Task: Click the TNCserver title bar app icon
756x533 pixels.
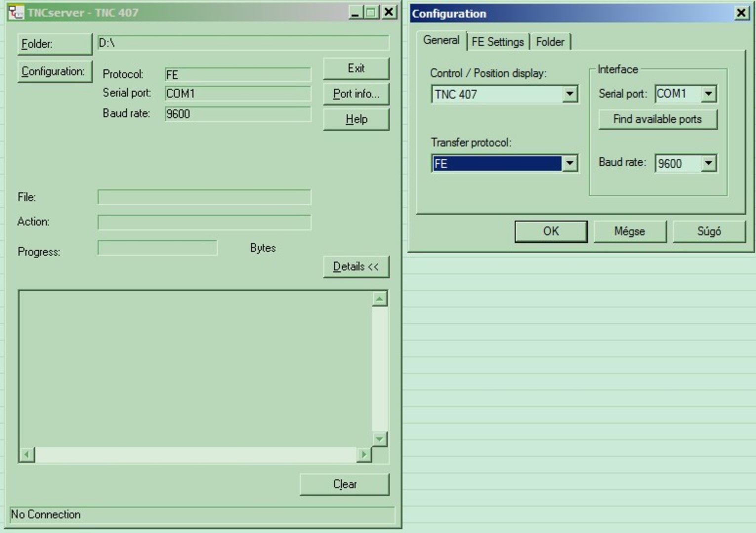Action: pyautogui.click(x=16, y=12)
